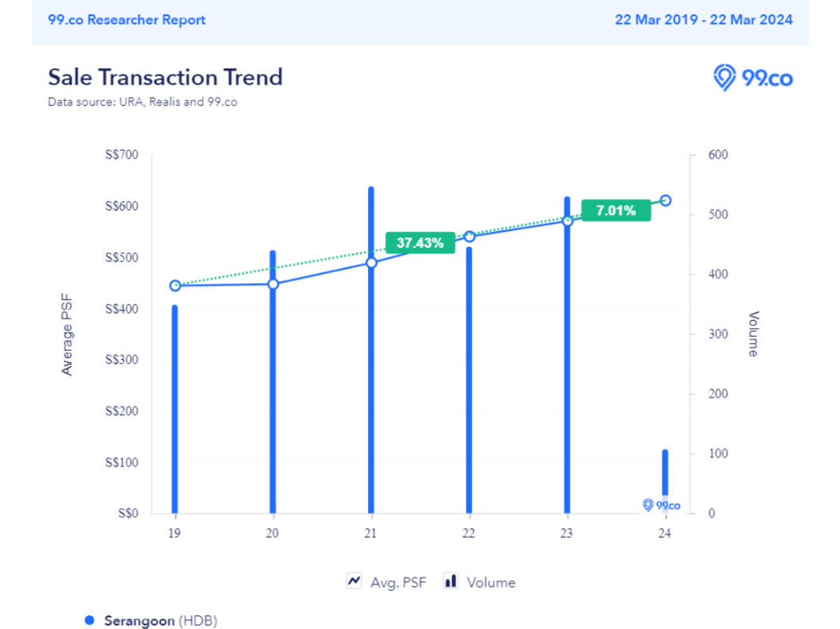840x629 pixels.
Task: Select the 2021 average PSF data point
Action: coord(371,262)
